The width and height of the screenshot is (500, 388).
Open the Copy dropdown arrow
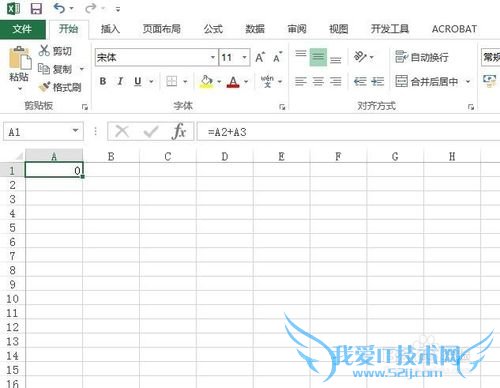tap(82, 69)
